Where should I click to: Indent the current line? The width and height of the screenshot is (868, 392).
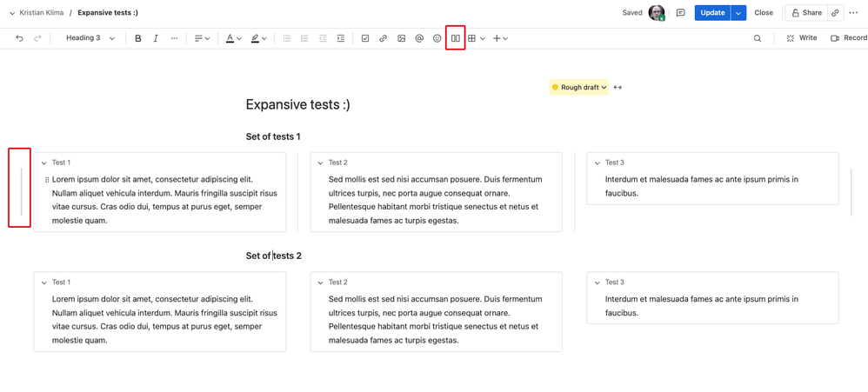[x=341, y=38]
